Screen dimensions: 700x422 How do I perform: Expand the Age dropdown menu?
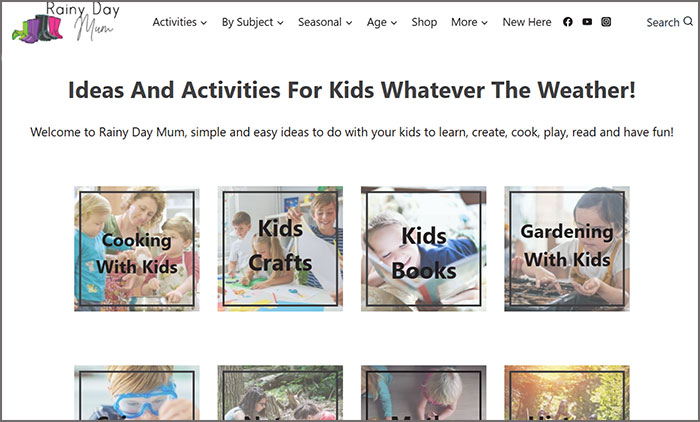point(382,22)
